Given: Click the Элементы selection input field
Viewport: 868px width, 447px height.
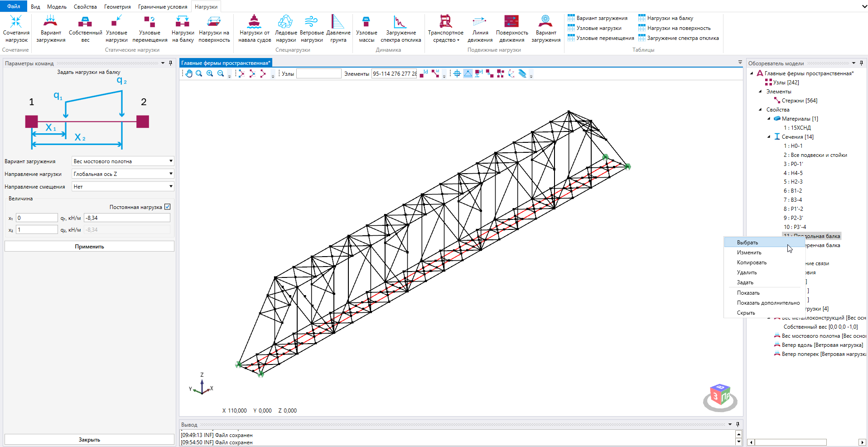Looking at the screenshot, I should 394,73.
